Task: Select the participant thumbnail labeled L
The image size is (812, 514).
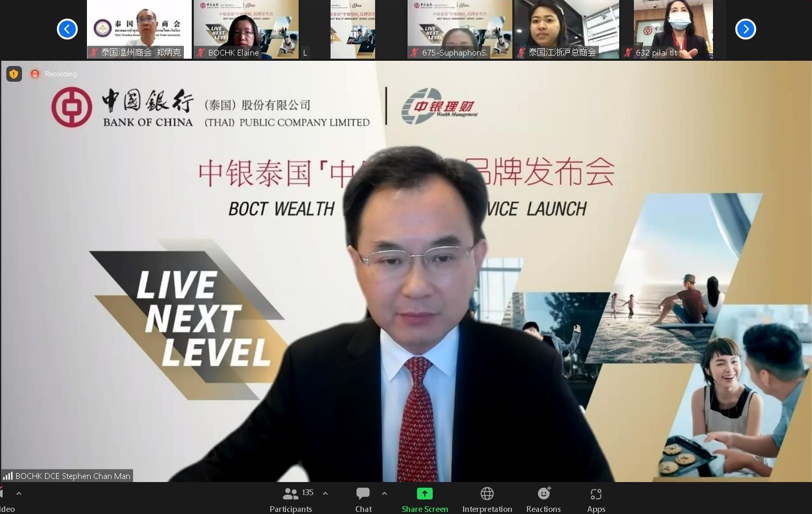Action: [353, 29]
